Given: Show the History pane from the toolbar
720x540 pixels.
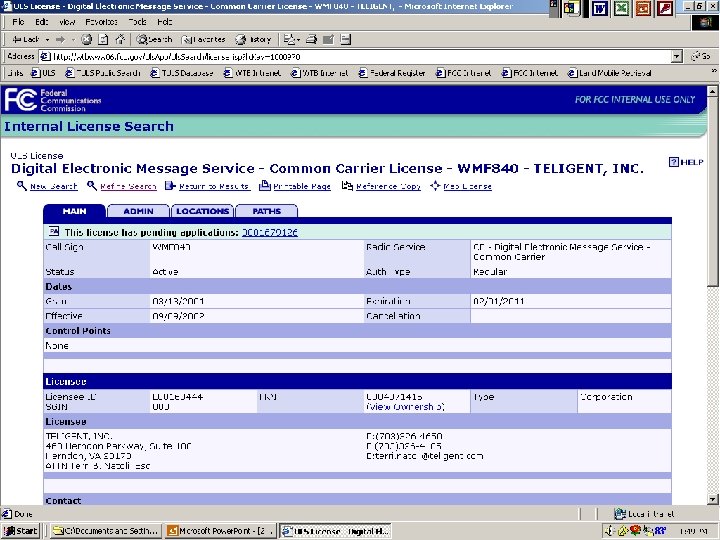Looking at the screenshot, I should (253, 39).
